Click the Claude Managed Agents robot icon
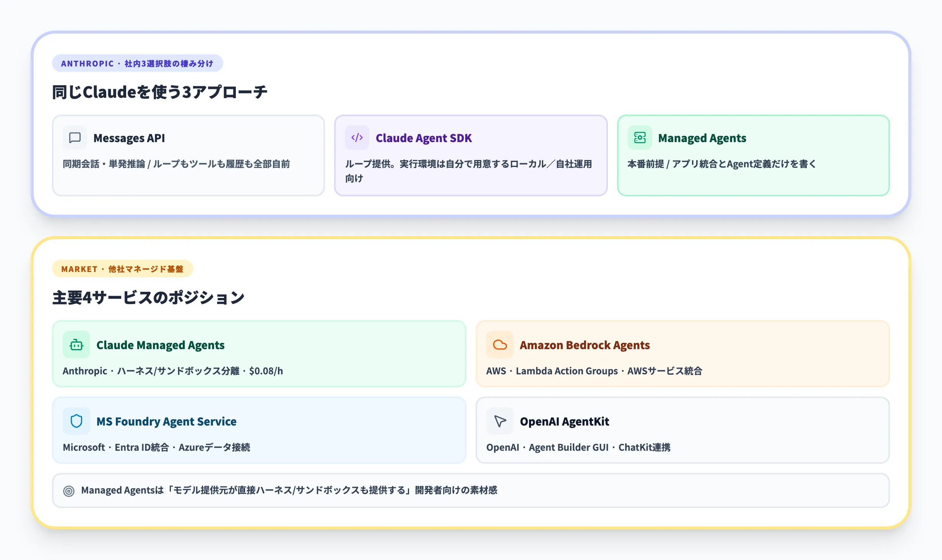 click(x=76, y=345)
